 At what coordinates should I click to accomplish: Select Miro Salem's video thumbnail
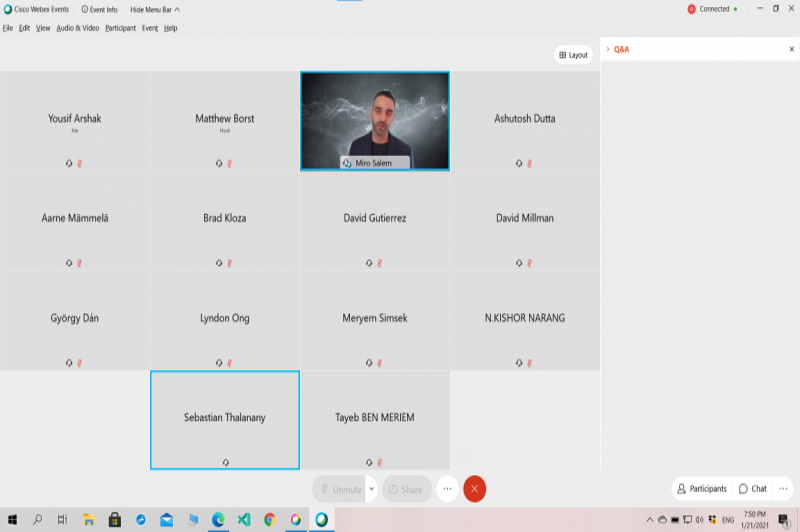pyautogui.click(x=375, y=120)
